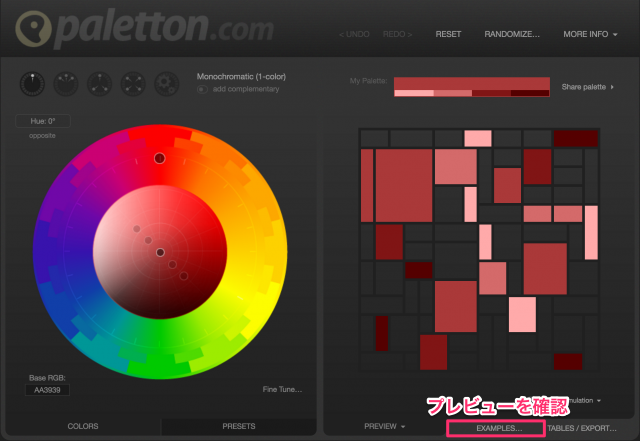The height and width of the screenshot is (441, 640).
Task: Select the Monochromatic color mode icon
Action: [x=32, y=84]
